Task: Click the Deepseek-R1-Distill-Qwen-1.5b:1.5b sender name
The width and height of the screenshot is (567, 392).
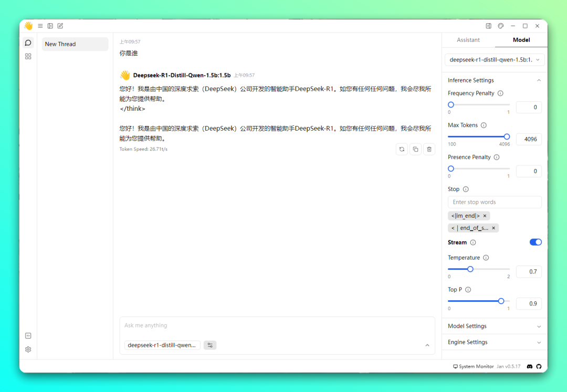Action: pos(182,75)
